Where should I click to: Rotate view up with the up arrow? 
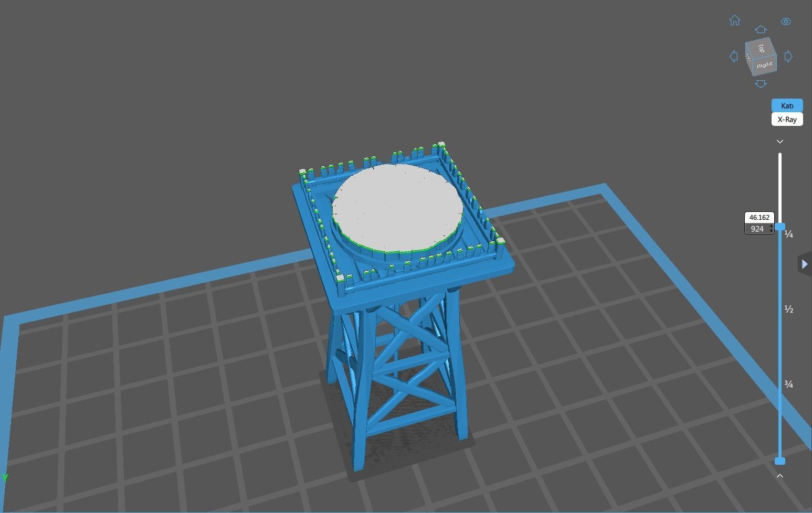click(761, 29)
